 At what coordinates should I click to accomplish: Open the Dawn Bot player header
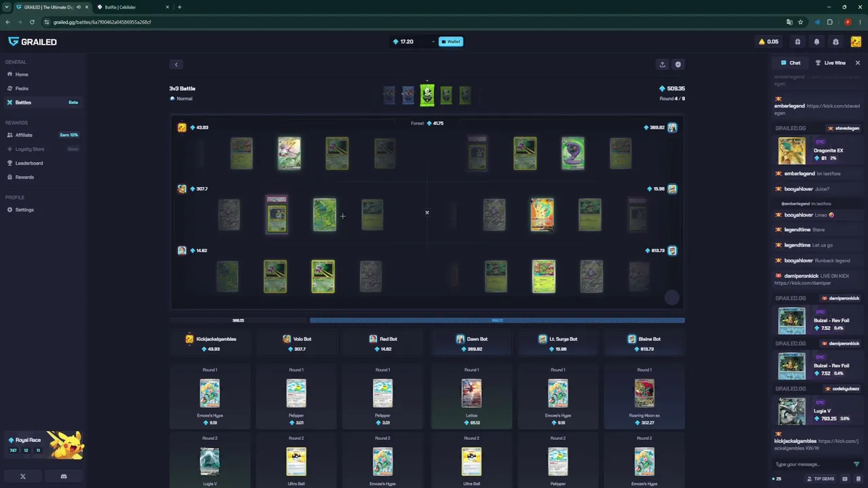[471, 344]
